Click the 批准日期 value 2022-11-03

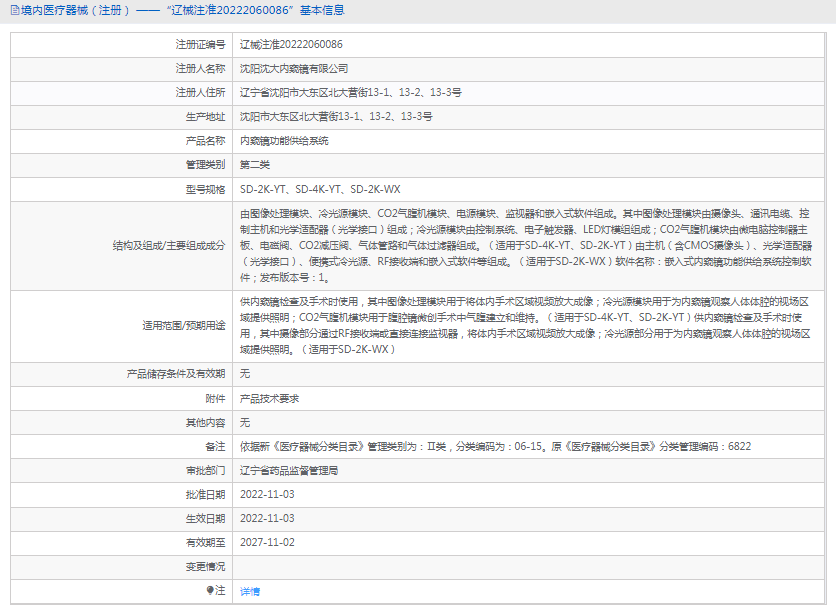(267, 494)
